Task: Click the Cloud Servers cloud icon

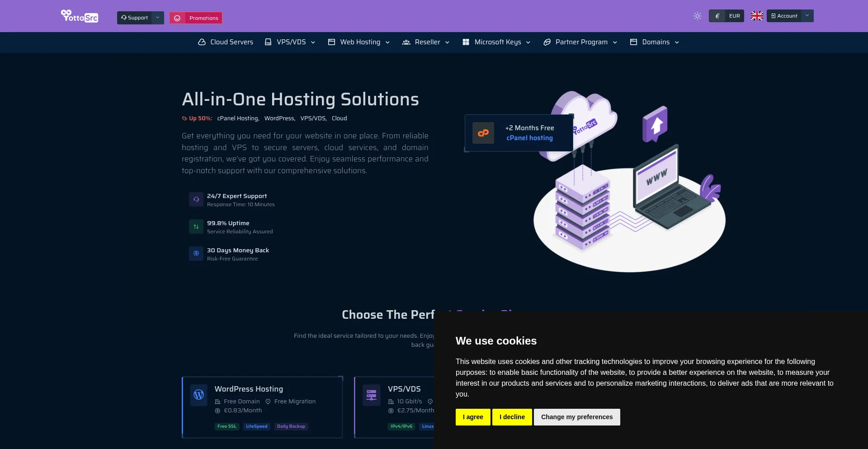Action: point(202,42)
